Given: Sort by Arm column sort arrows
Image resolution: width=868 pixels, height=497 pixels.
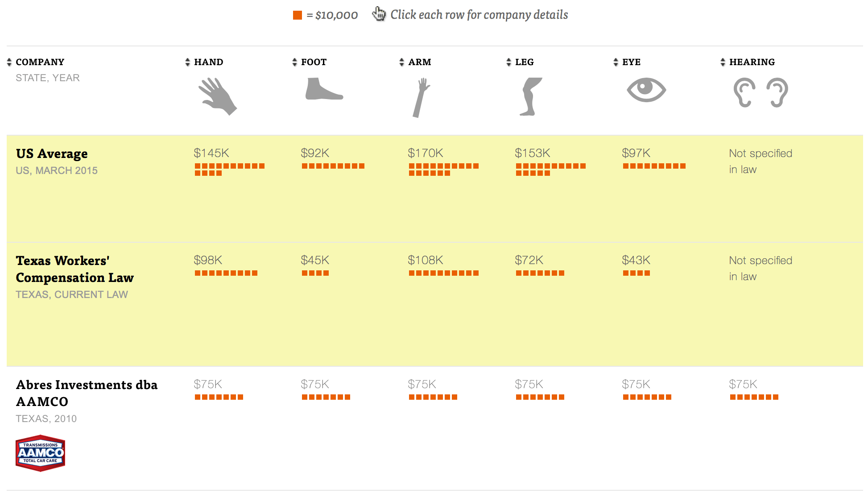Looking at the screenshot, I should coord(401,62).
